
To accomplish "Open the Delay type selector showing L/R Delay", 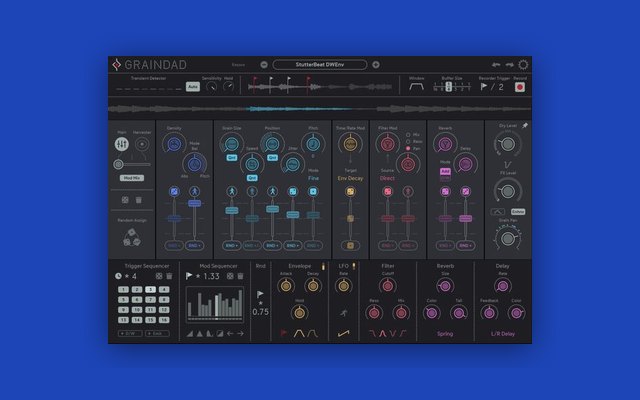I will 502,333.
